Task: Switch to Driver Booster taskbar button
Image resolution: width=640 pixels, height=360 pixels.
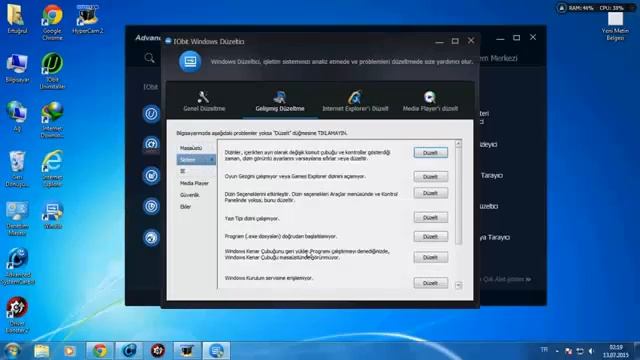Action: point(158,351)
